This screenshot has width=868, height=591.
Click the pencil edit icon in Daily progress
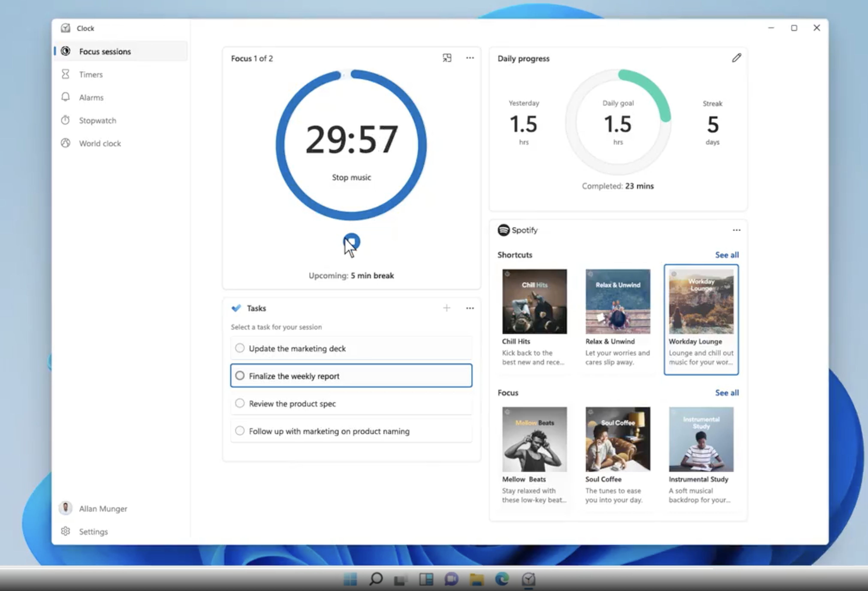(x=736, y=58)
